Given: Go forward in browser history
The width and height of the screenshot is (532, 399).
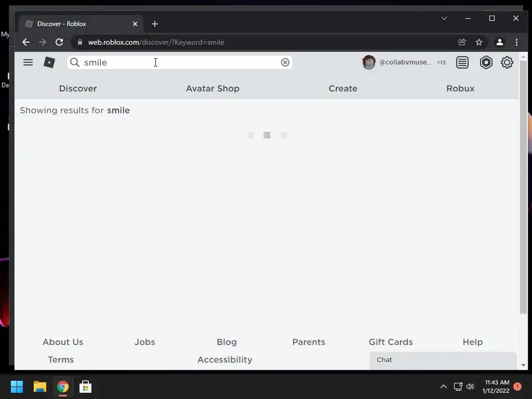Looking at the screenshot, I should pos(43,42).
